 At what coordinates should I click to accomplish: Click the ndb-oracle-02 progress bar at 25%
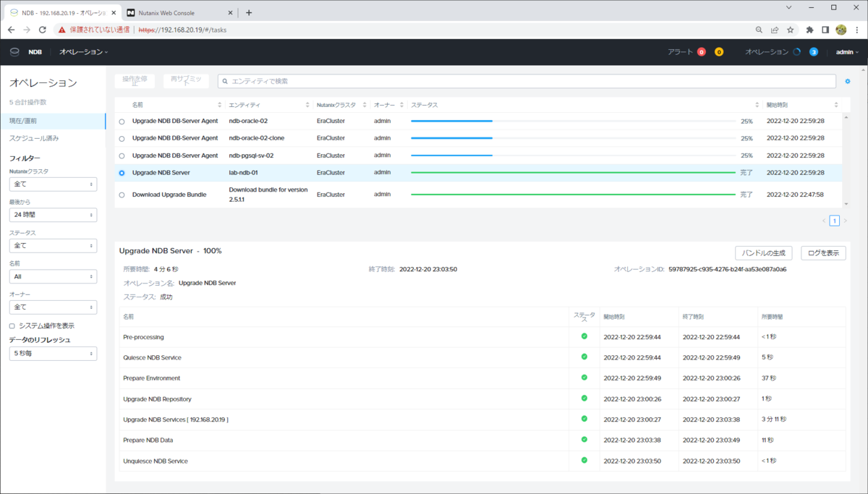point(573,121)
